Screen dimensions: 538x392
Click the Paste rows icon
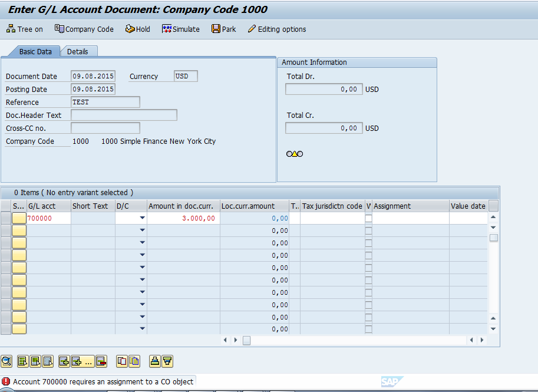coord(134,361)
